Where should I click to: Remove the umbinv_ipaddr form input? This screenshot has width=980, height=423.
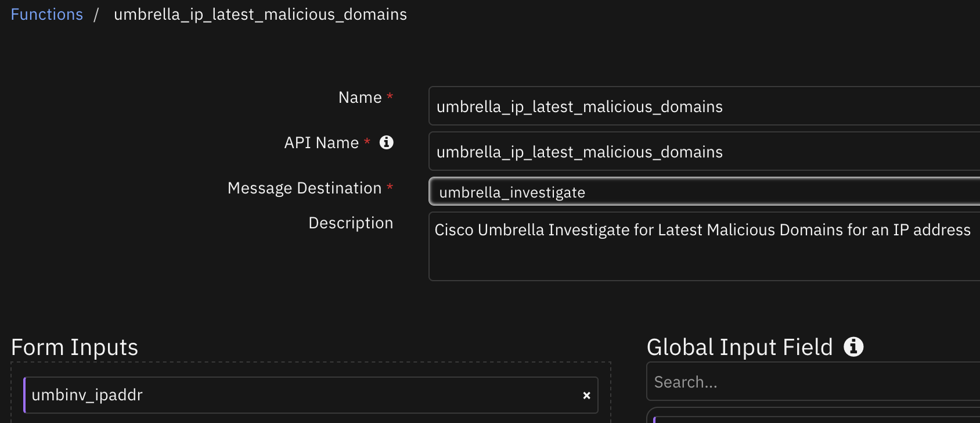click(586, 395)
